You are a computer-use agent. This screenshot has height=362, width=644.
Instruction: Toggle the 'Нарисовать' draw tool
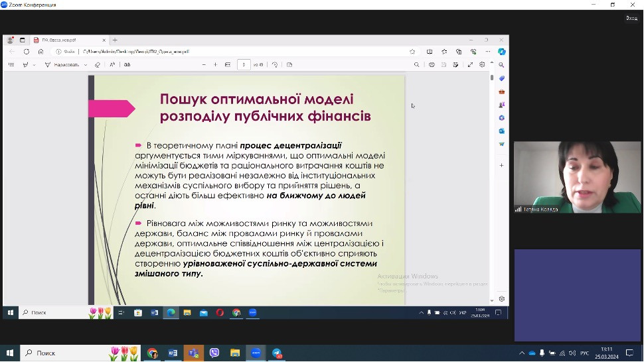click(x=62, y=65)
